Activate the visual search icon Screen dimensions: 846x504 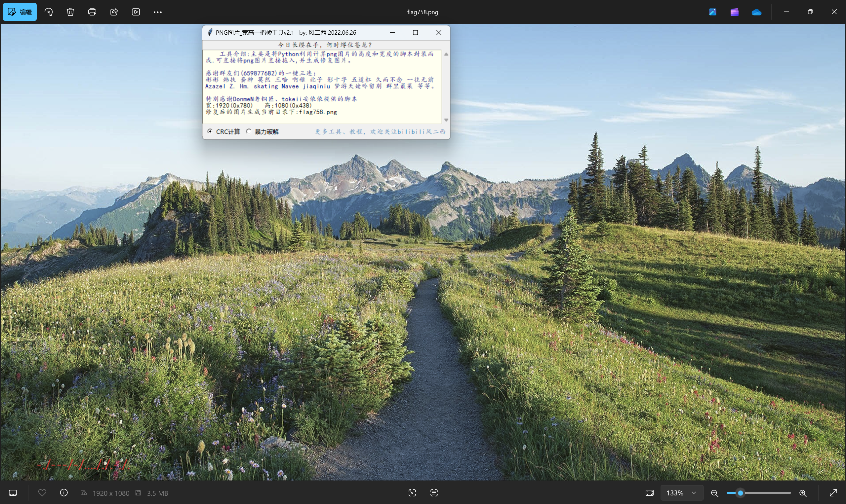(412, 493)
